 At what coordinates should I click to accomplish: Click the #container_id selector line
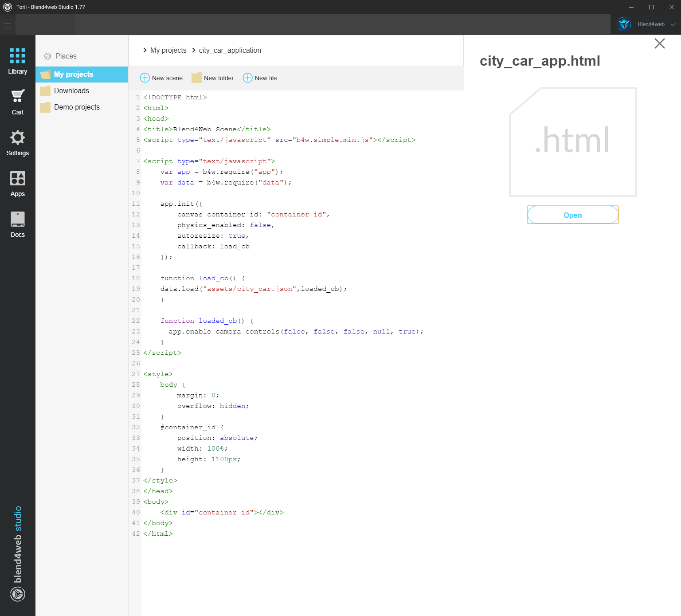192,428
